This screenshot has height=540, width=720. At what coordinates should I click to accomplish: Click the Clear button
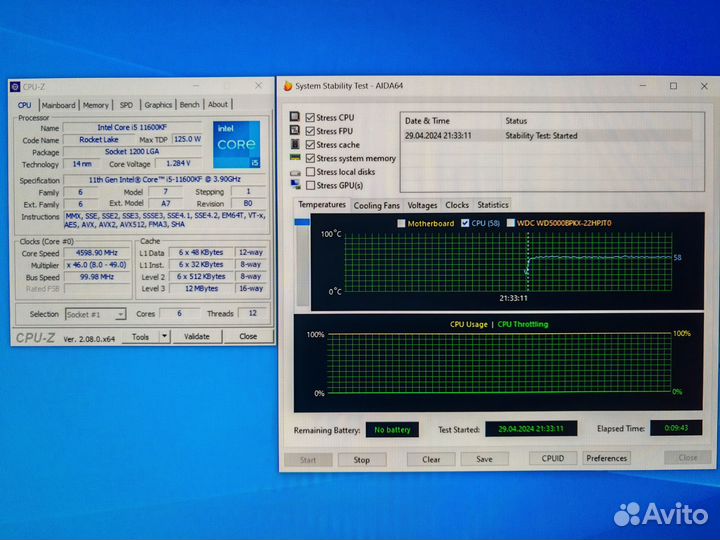(431, 459)
